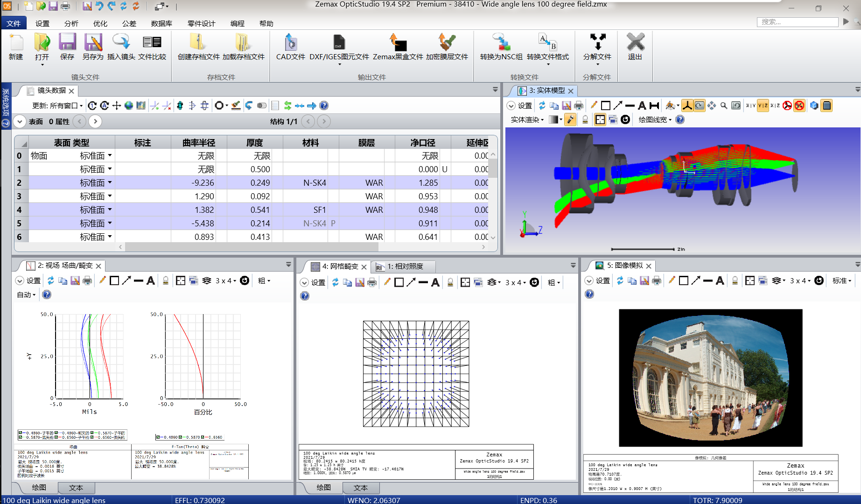Open the 自动 dropdown in 场曲/畸变 window

[26, 294]
